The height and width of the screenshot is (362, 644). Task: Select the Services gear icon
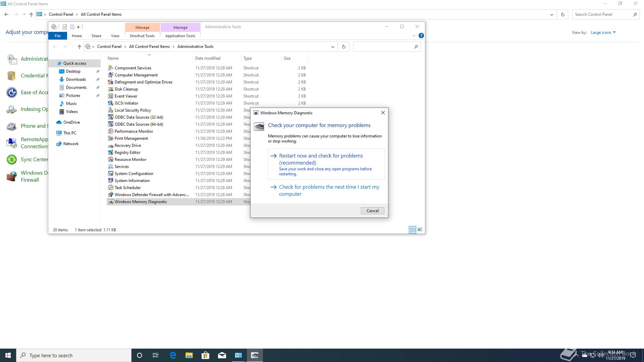pyautogui.click(x=110, y=166)
